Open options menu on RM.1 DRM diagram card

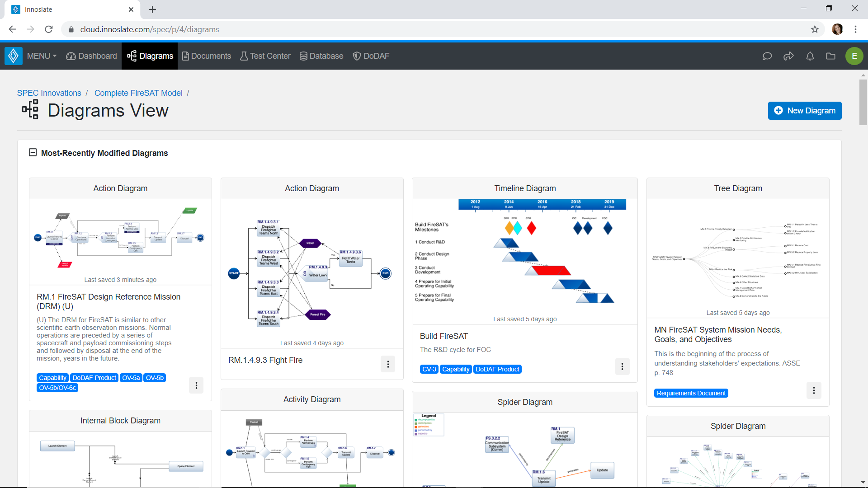tap(196, 385)
